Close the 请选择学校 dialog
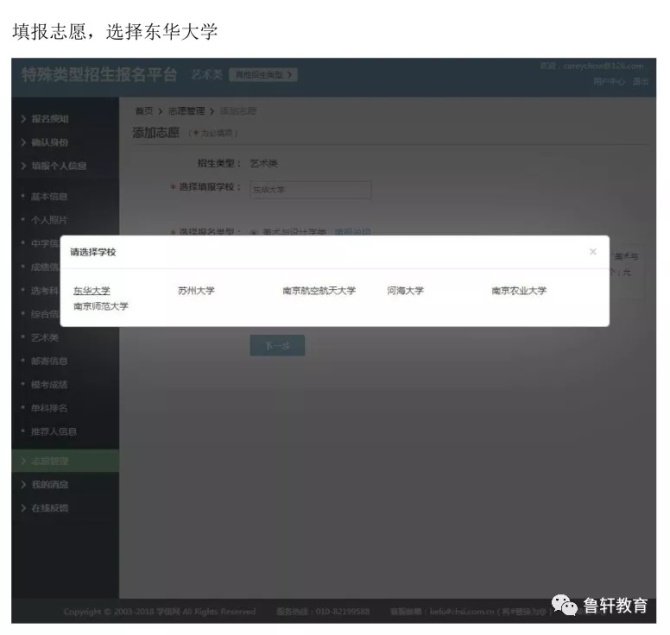This screenshot has height=635, width=670. click(x=593, y=252)
